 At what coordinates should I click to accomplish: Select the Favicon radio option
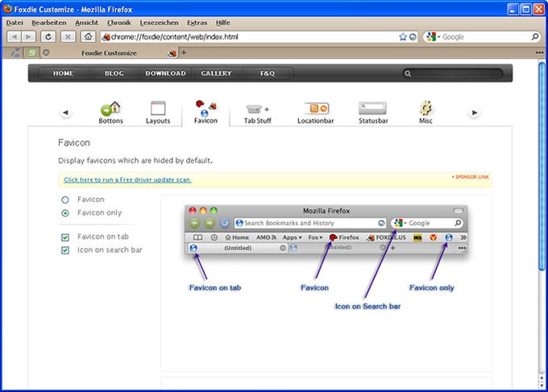point(65,200)
